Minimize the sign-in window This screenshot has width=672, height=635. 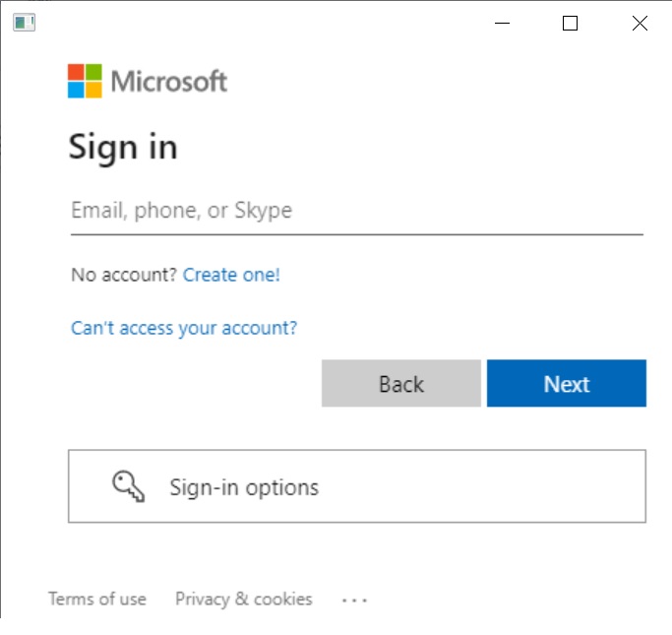(502, 23)
